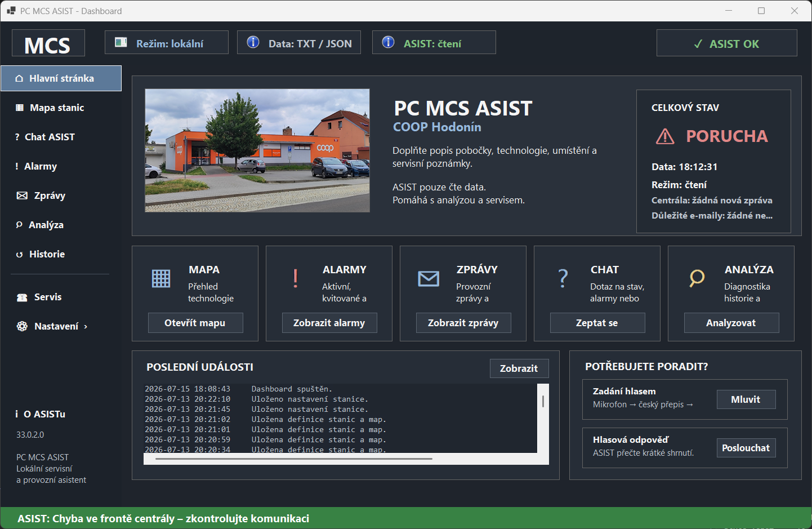Click the info icon beside ASIST: čtení
Viewport: 812px width, 529px height.
389,42
